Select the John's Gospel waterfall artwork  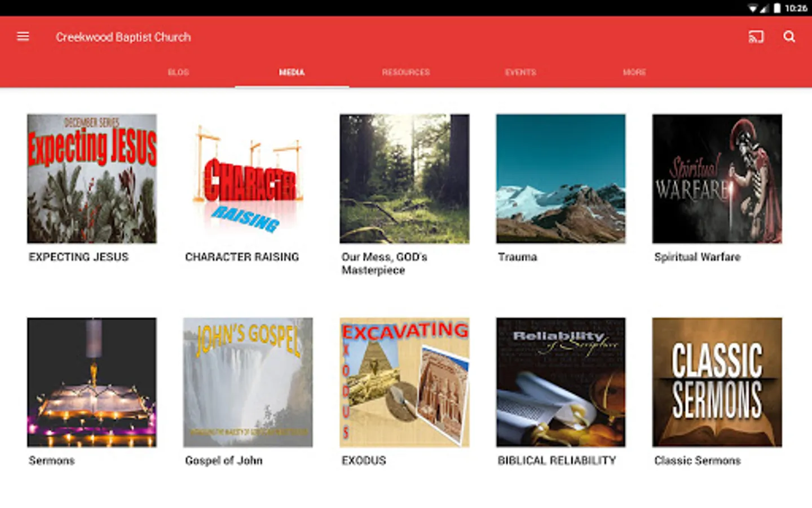(248, 382)
